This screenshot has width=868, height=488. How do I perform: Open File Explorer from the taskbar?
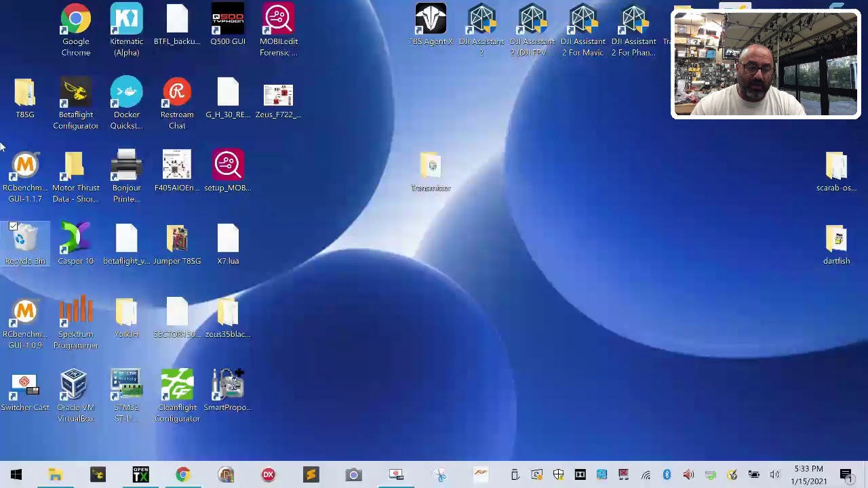[x=55, y=475]
